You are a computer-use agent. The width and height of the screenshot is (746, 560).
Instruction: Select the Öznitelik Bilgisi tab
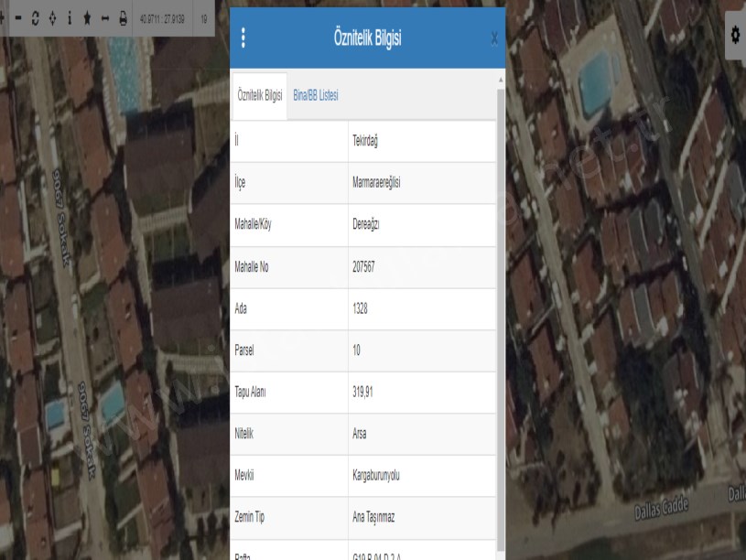pyautogui.click(x=260, y=95)
